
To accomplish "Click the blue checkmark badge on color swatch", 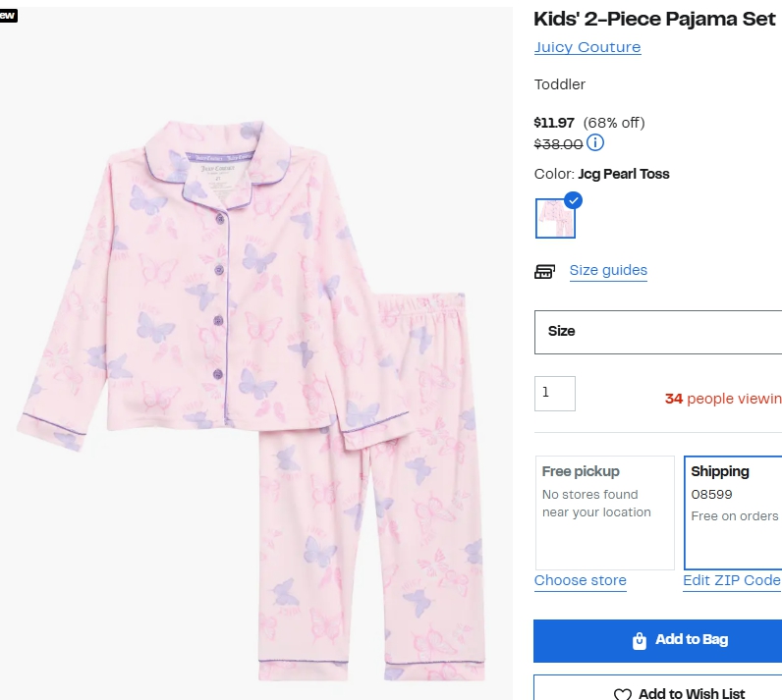I will tap(574, 200).
